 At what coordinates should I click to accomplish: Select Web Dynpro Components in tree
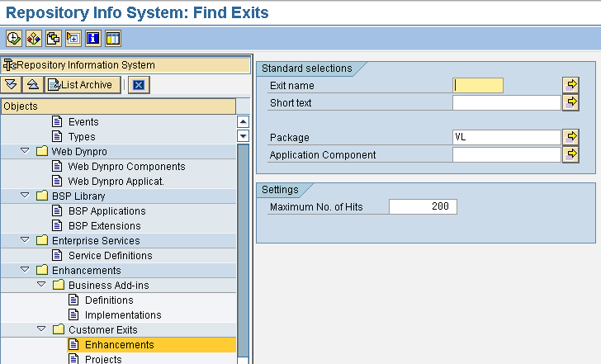click(x=126, y=167)
